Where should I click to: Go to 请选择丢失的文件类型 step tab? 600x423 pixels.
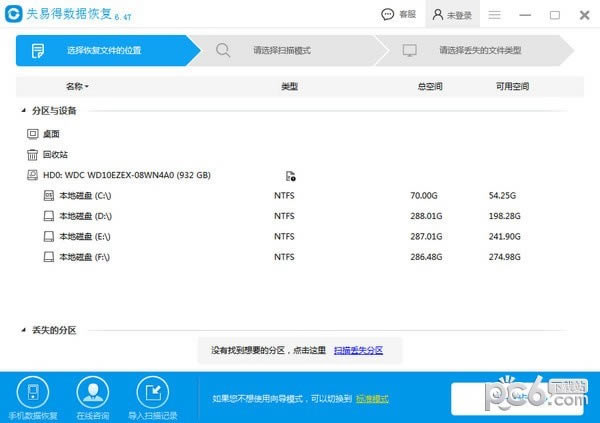[478, 50]
